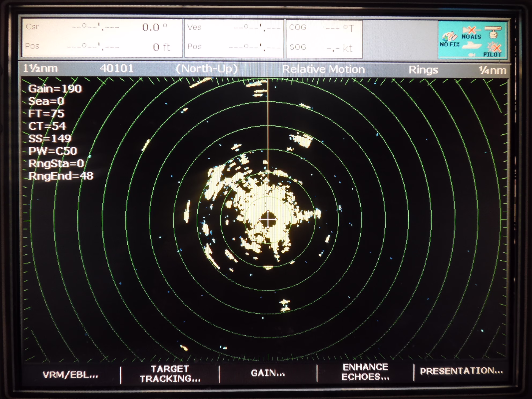Screen dimensions: 532x399
Task: Open the VRM/EBL soft key menu
Action: [71, 375]
